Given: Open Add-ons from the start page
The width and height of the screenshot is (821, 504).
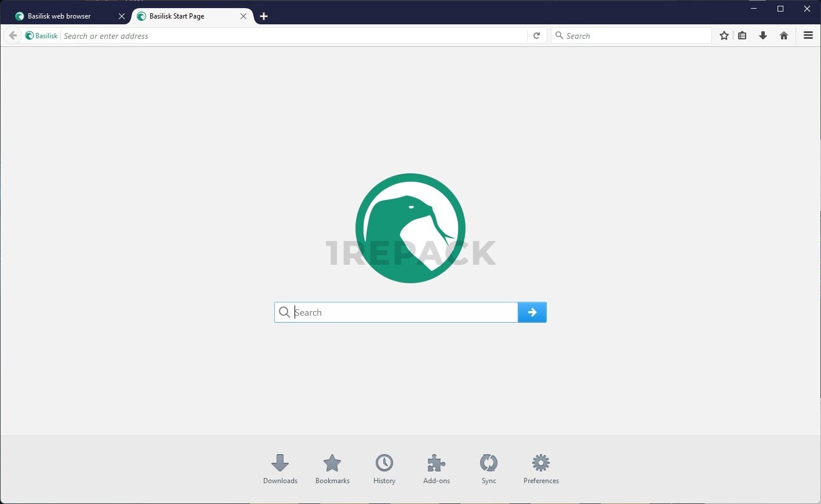Looking at the screenshot, I should pos(437,469).
